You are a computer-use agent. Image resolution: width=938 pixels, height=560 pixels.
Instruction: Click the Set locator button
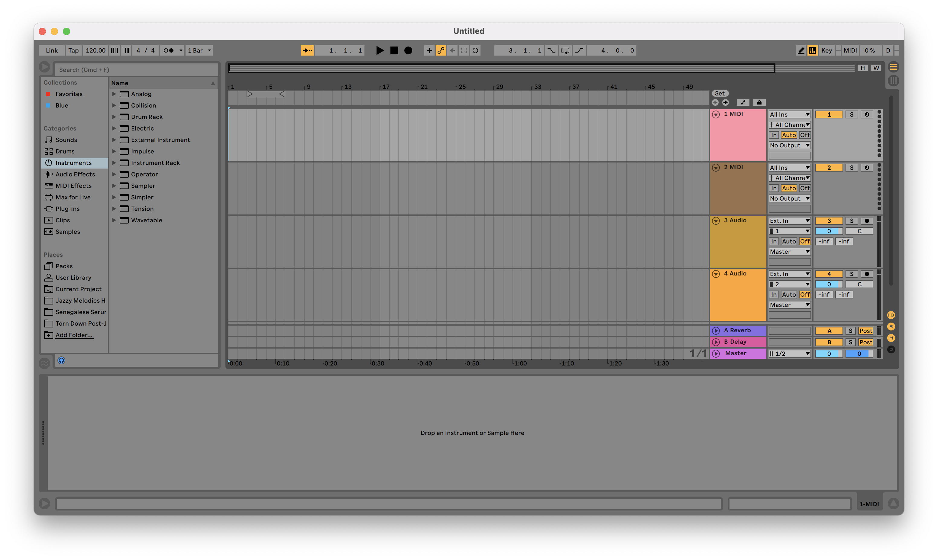click(x=720, y=93)
